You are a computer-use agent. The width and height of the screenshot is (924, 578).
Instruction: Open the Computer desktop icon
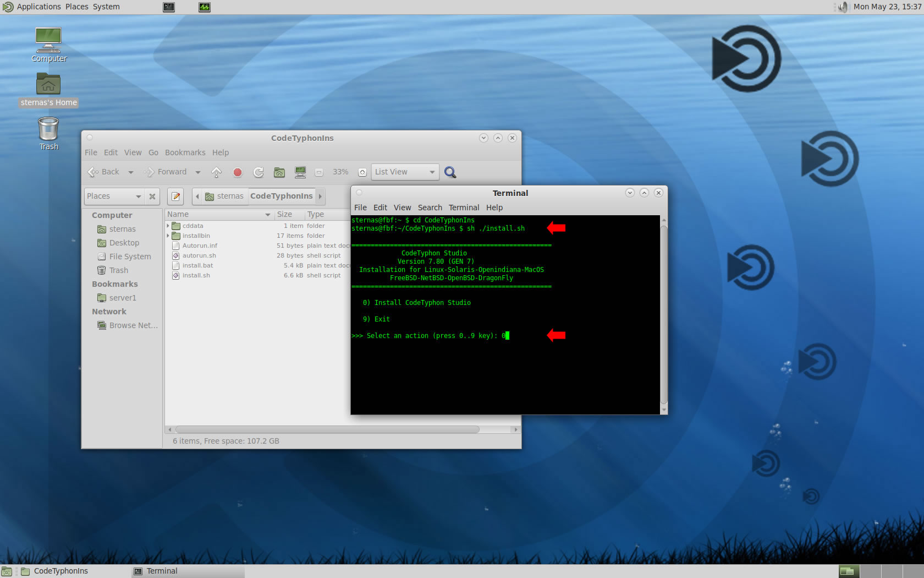[48, 45]
